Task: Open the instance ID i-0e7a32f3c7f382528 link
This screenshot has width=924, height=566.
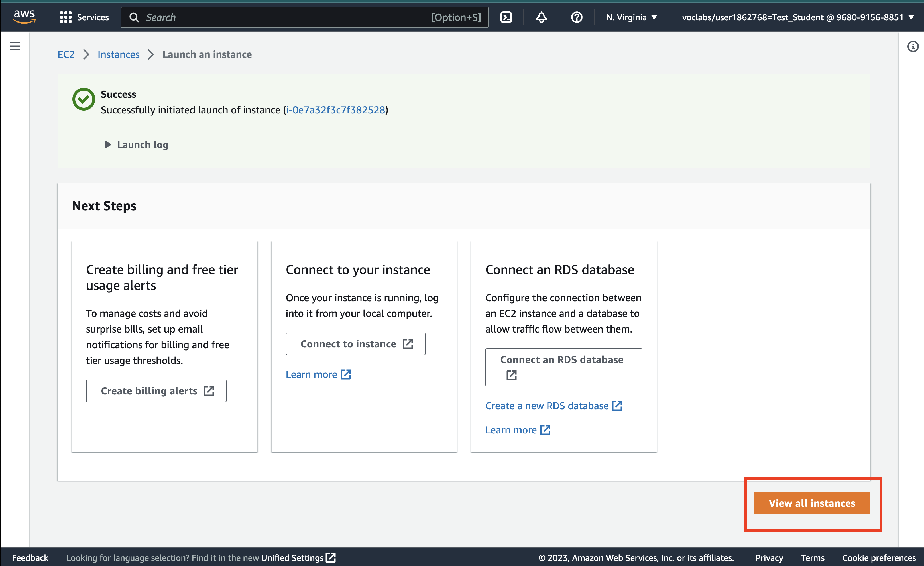Action: [x=336, y=110]
